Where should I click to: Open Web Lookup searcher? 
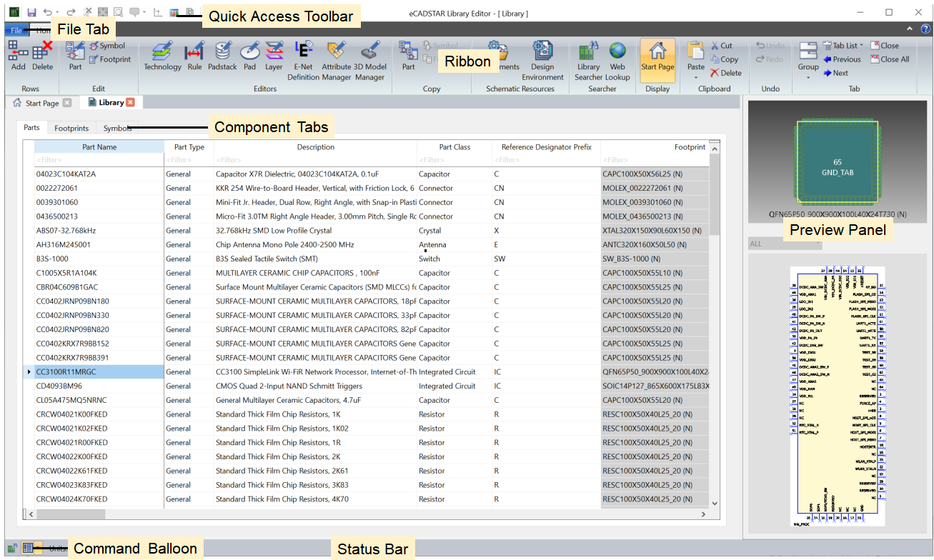pos(617,61)
